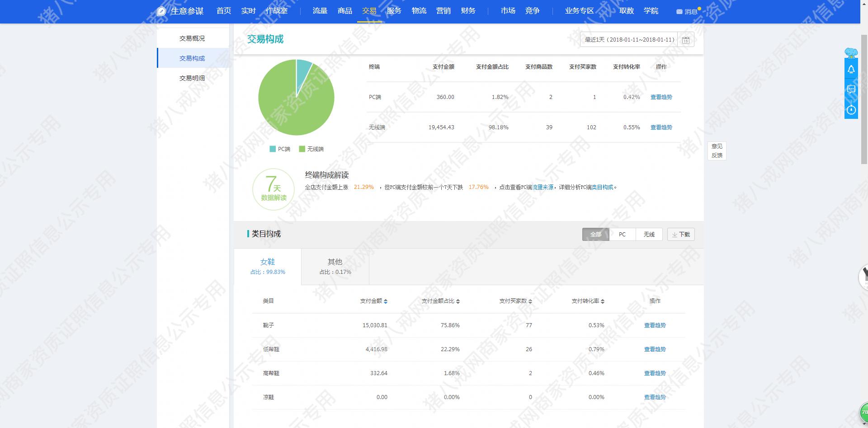Go to 物流 in top navigation
The width and height of the screenshot is (868, 428).
(x=419, y=11)
